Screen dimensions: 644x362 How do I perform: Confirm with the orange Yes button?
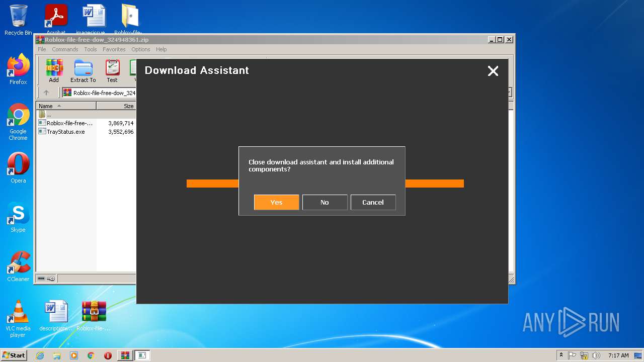276,202
